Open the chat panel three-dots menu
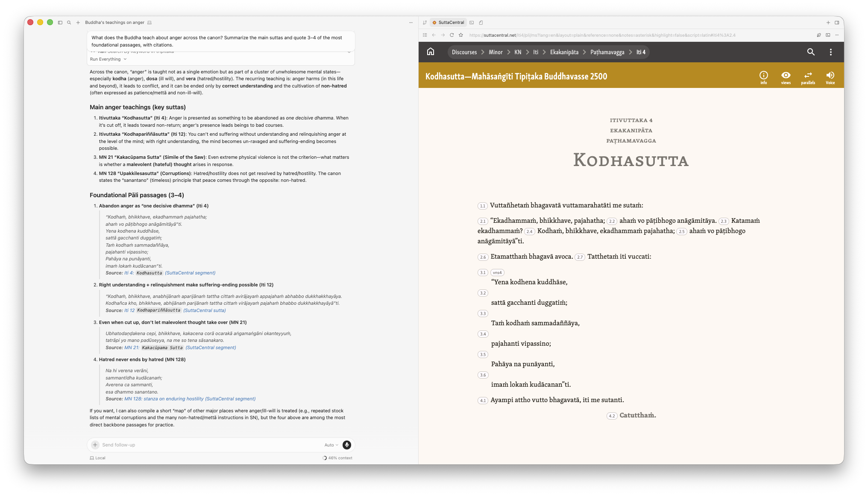Viewport: 868px width, 496px height. 411,23
